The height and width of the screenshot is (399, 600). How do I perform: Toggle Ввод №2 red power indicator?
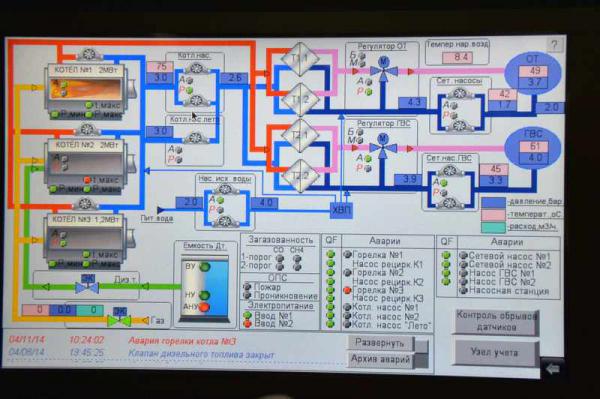click(247, 324)
